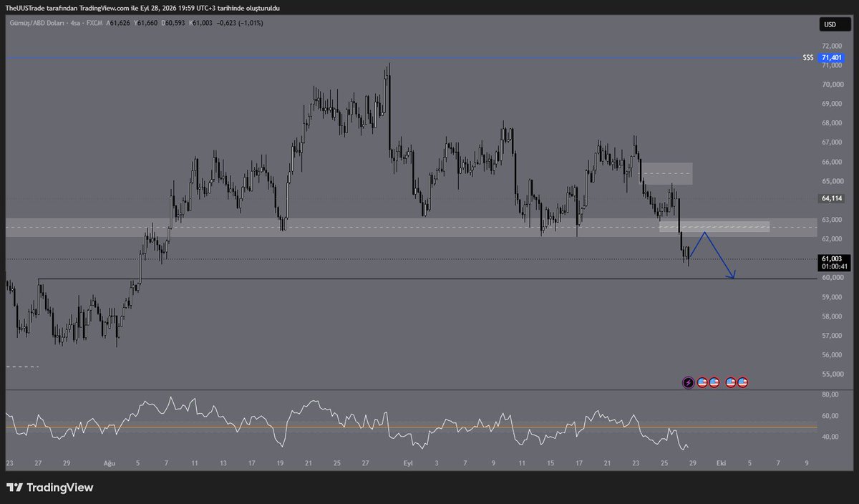The height and width of the screenshot is (504, 859).
Task: Click the bar countdown 01:00:41
Action: point(835,266)
